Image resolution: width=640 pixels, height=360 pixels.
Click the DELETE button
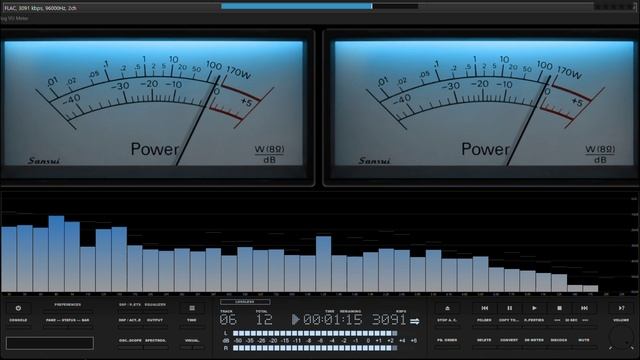[484, 340]
